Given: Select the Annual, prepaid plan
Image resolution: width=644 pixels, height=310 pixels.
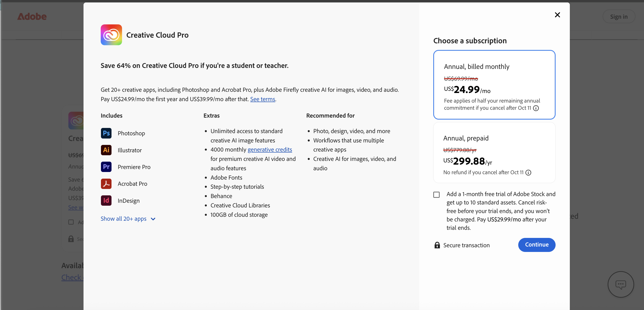Looking at the screenshot, I should 494,153.
